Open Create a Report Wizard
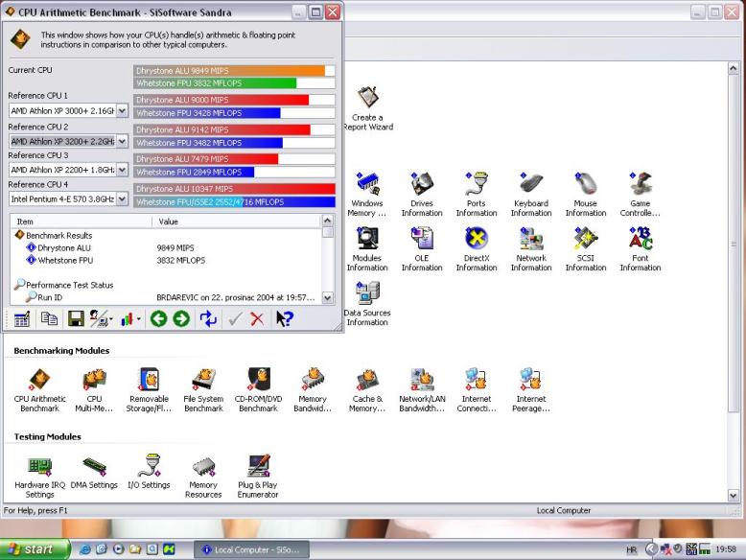The image size is (746, 560). pos(368,108)
